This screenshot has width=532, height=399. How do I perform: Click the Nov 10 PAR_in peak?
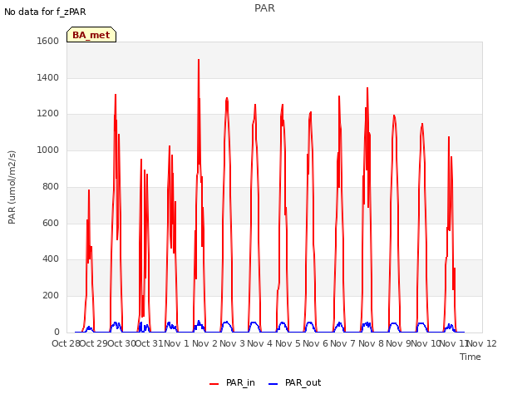click(x=422, y=124)
